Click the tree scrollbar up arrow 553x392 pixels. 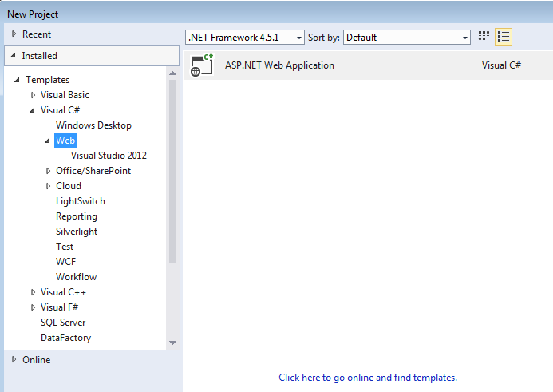172,73
